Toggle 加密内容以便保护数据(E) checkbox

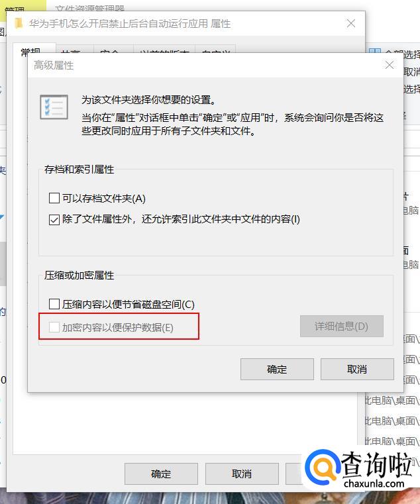point(54,327)
